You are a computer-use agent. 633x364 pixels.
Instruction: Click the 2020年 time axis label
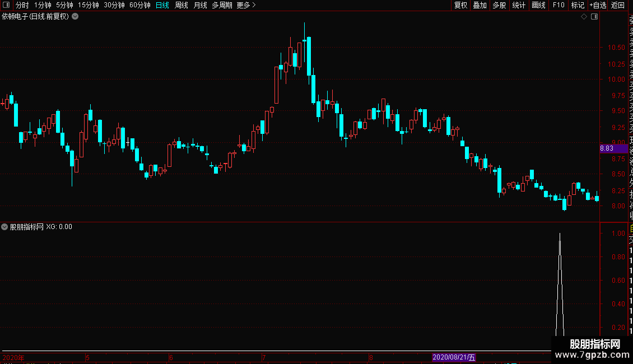pyautogui.click(x=13, y=357)
